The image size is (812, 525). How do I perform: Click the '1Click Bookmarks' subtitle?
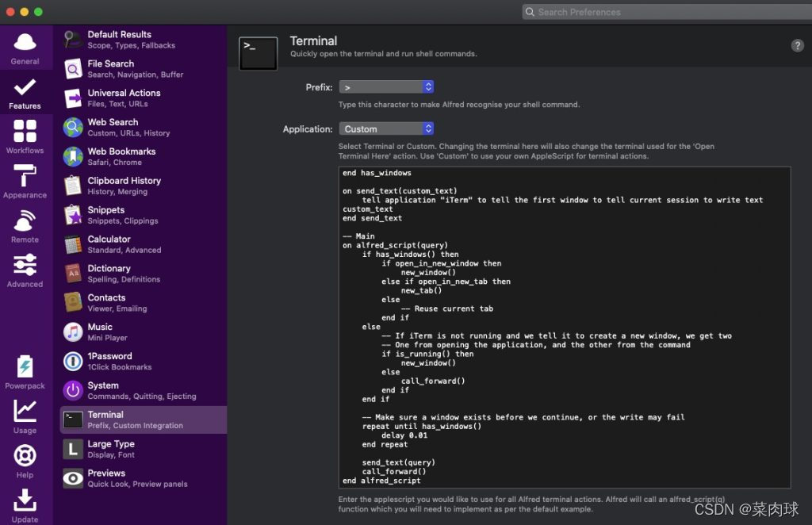120,367
